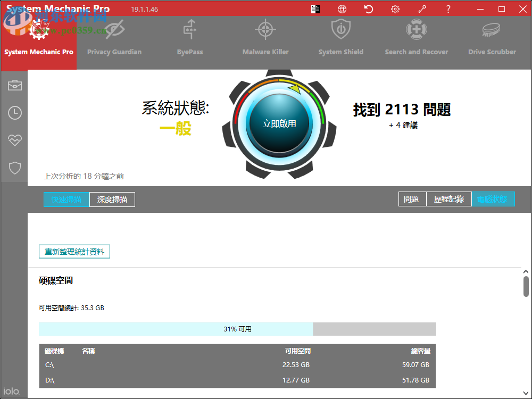This screenshot has width=532, height=399.
Task: Open the globe icon in title bar
Action: coord(342,9)
